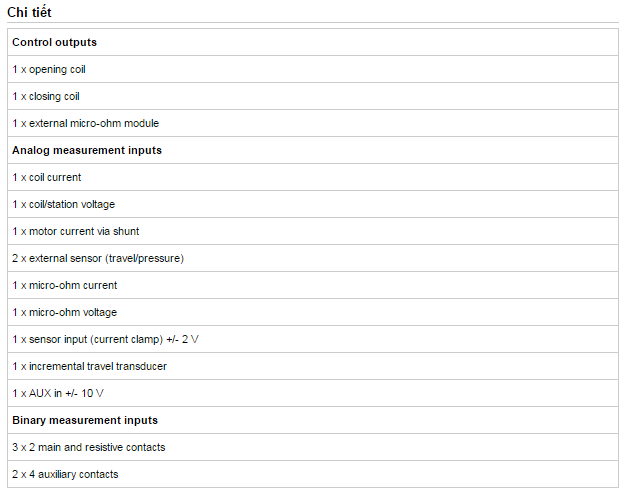Screen dimensions: 627x494
Task: Click "1 x incremental travel transducer" row
Action: point(313,366)
